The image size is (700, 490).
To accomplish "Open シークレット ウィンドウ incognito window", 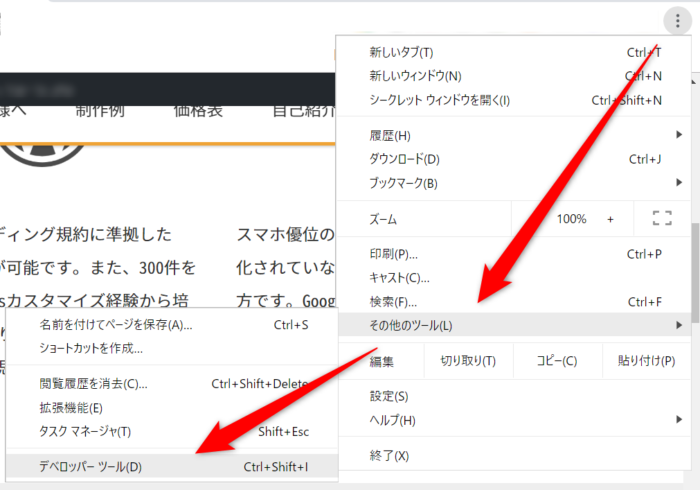I will 439,100.
